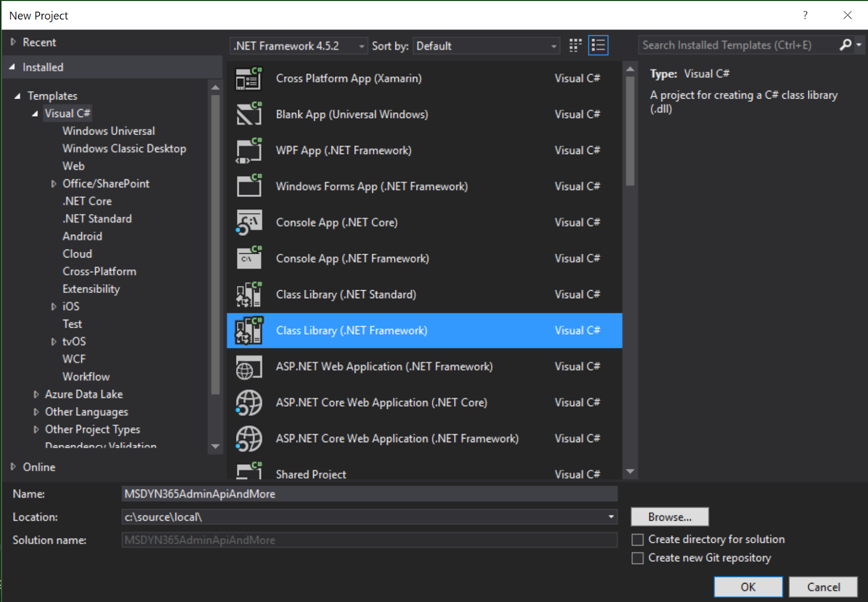The image size is (868, 602).
Task: Select the Cross-Platform category
Action: pos(99,271)
